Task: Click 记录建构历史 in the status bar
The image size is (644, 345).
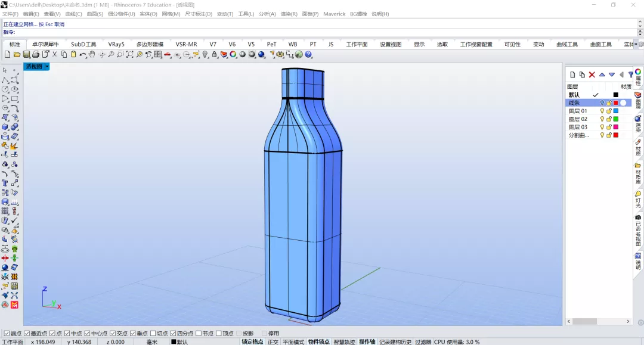Action: [395, 341]
